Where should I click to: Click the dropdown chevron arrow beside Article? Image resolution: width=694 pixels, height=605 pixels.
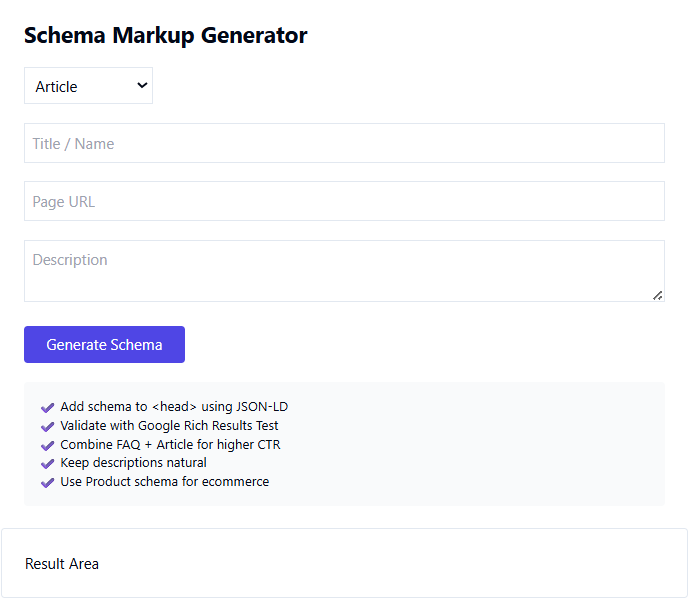[142, 86]
